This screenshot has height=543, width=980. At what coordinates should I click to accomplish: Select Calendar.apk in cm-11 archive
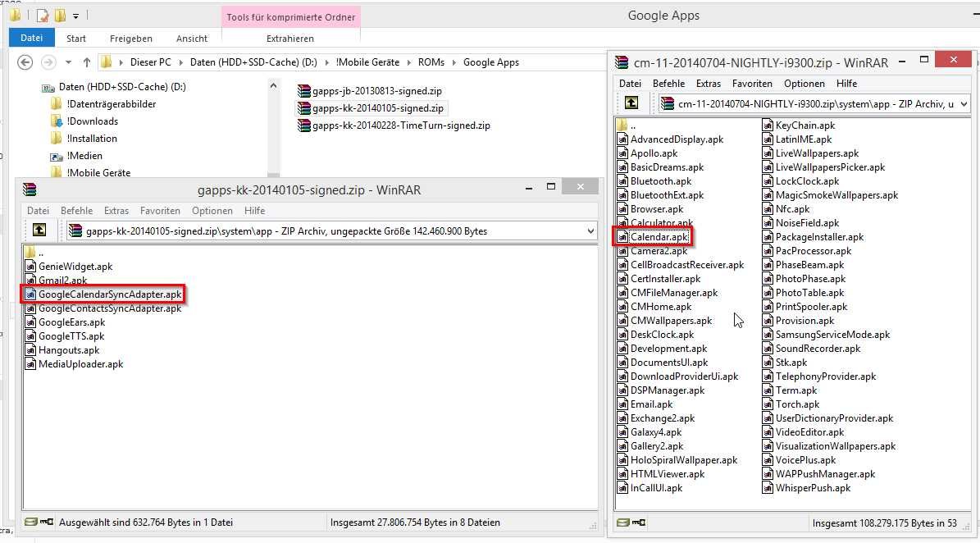tap(653, 237)
